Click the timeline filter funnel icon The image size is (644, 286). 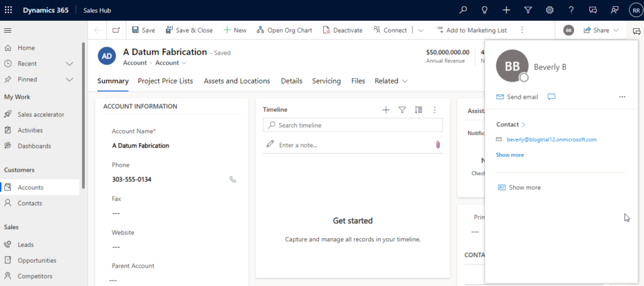point(402,110)
